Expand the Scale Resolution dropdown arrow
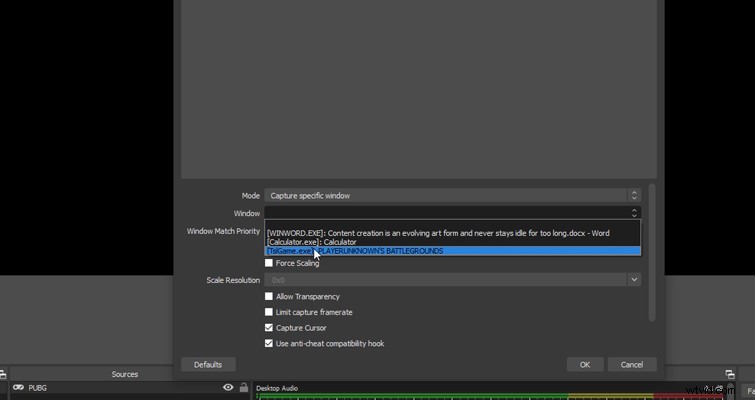 coord(634,280)
